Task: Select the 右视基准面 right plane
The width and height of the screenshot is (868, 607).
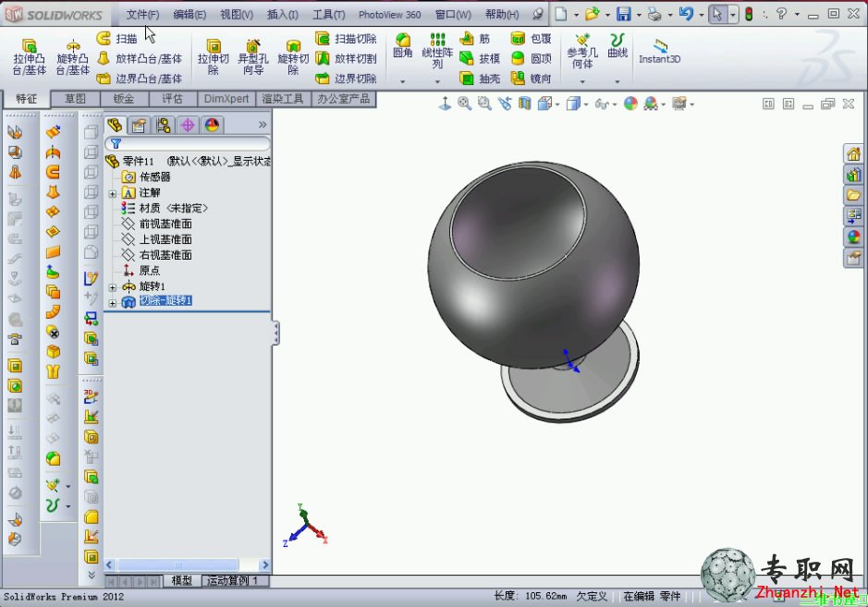Action: 165,254
